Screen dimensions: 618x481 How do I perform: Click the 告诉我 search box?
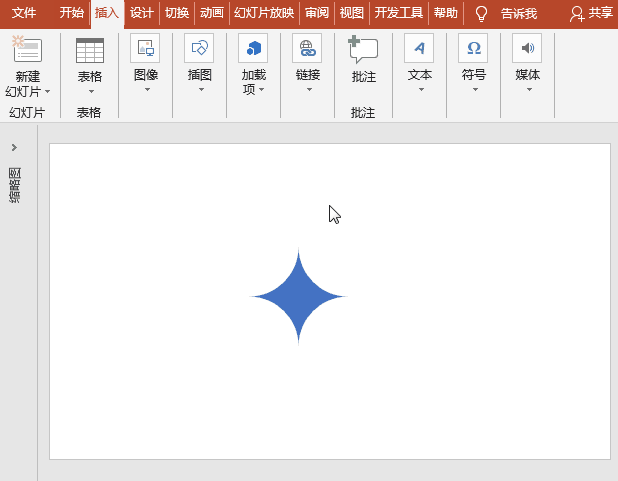click(518, 13)
